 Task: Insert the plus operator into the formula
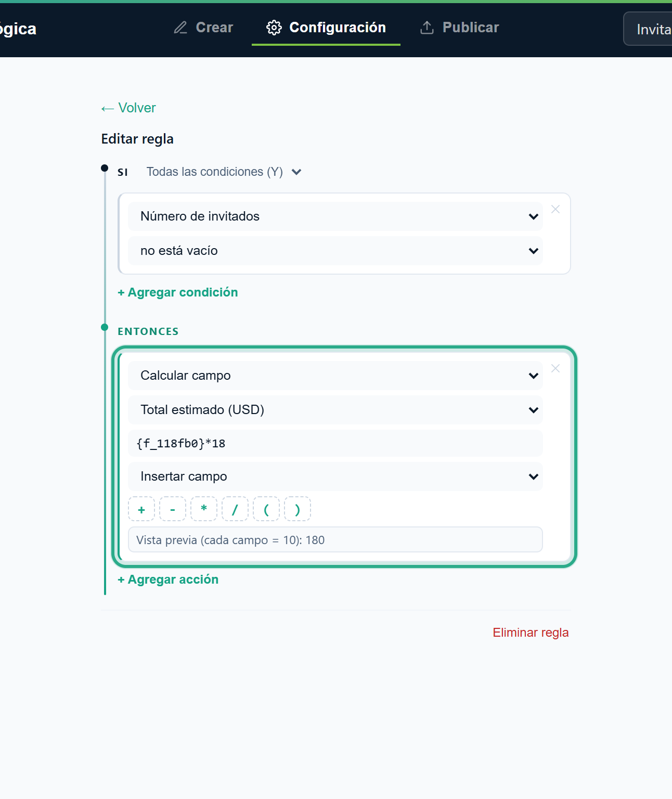click(x=141, y=509)
